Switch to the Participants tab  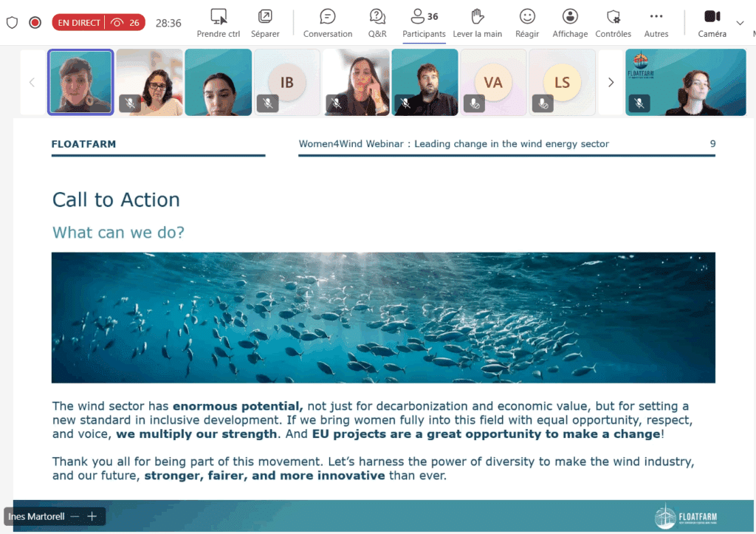(424, 23)
